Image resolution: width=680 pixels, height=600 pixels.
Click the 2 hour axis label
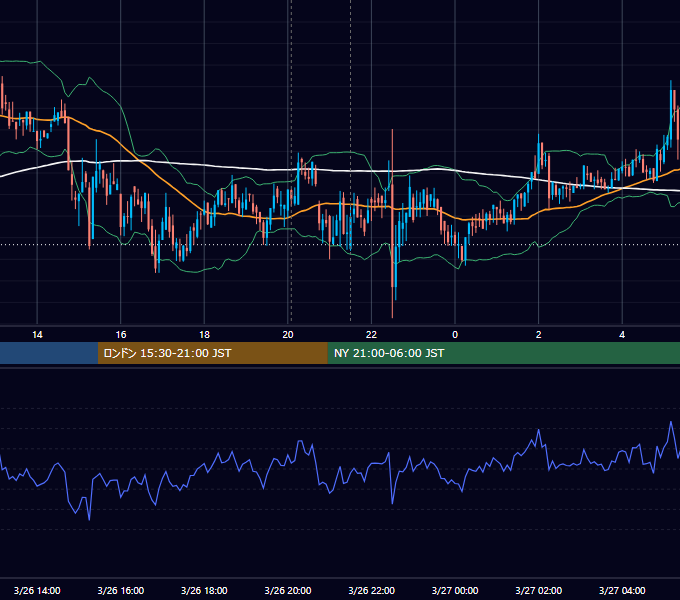point(539,335)
